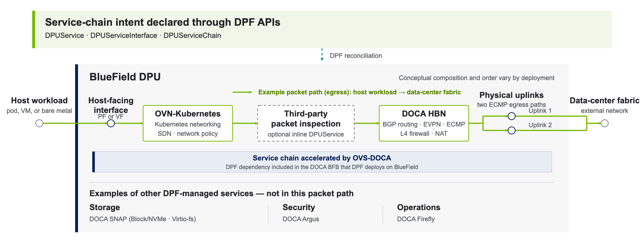
Task: Click the 'PF or VF' label
Action: click(x=111, y=116)
